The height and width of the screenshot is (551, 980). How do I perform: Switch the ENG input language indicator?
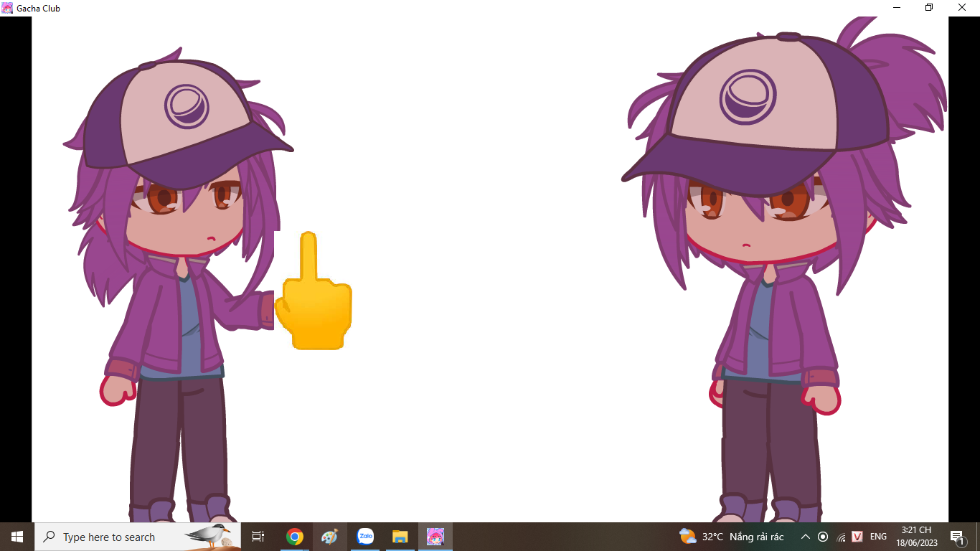coord(878,537)
